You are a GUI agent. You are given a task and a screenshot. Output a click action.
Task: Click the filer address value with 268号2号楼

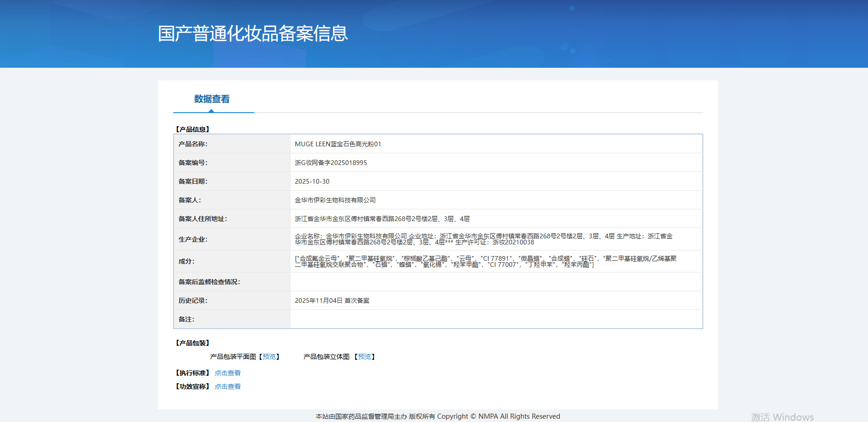pyautogui.click(x=382, y=219)
